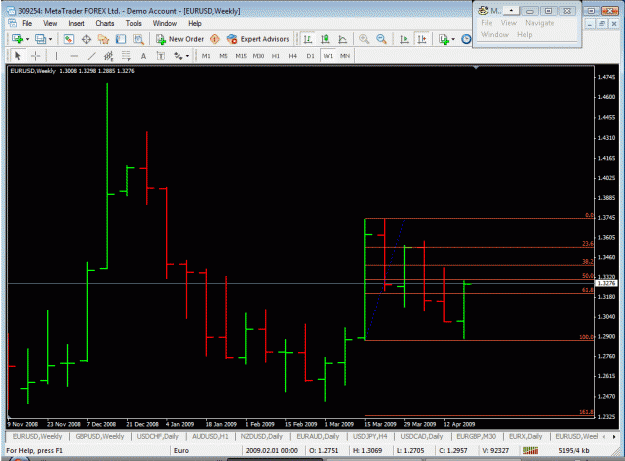Select the Arrows objects tool

[178, 56]
